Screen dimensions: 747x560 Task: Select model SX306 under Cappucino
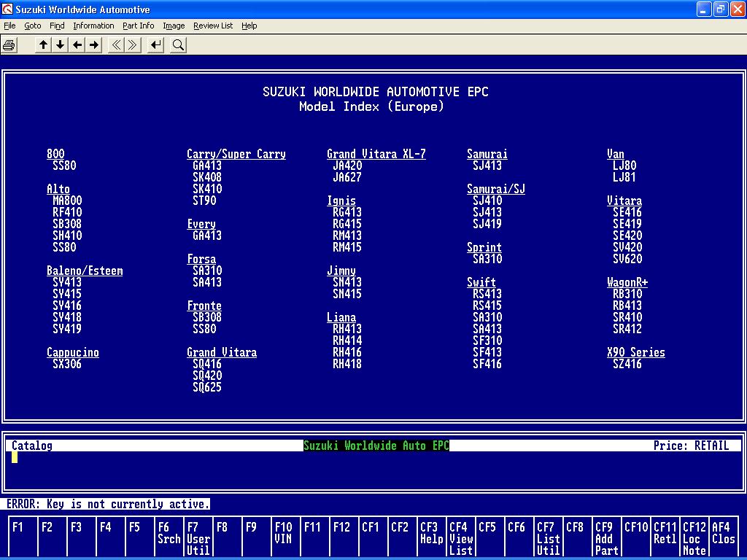point(67,364)
